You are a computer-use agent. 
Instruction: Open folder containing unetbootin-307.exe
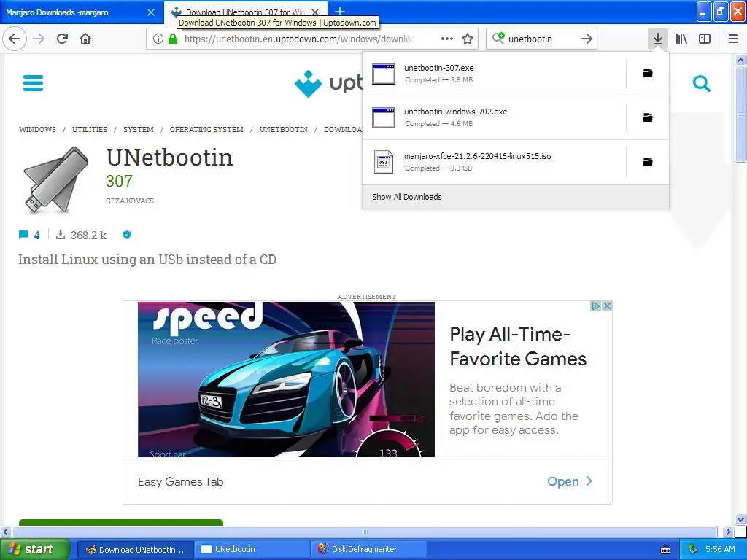(648, 73)
